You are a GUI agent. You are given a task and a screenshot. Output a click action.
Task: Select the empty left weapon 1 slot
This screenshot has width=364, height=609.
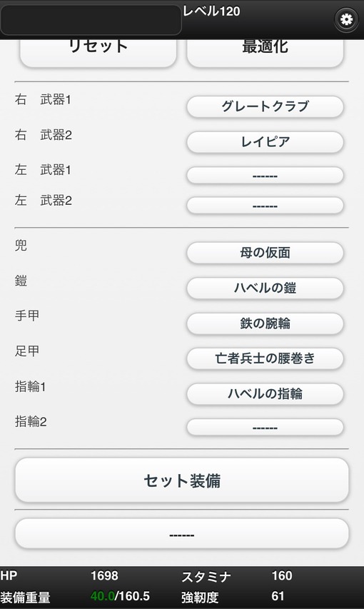[x=266, y=176]
